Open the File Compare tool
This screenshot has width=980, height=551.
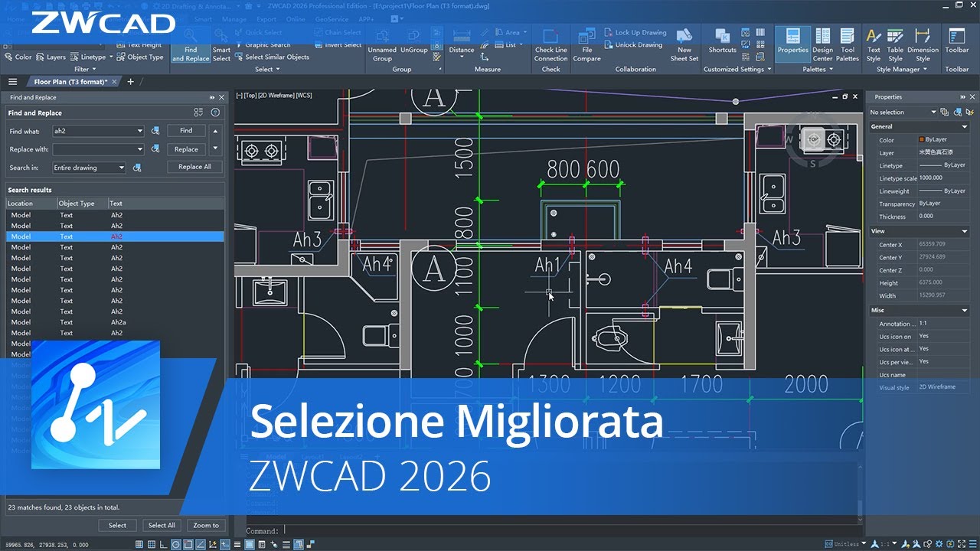point(586,45)
